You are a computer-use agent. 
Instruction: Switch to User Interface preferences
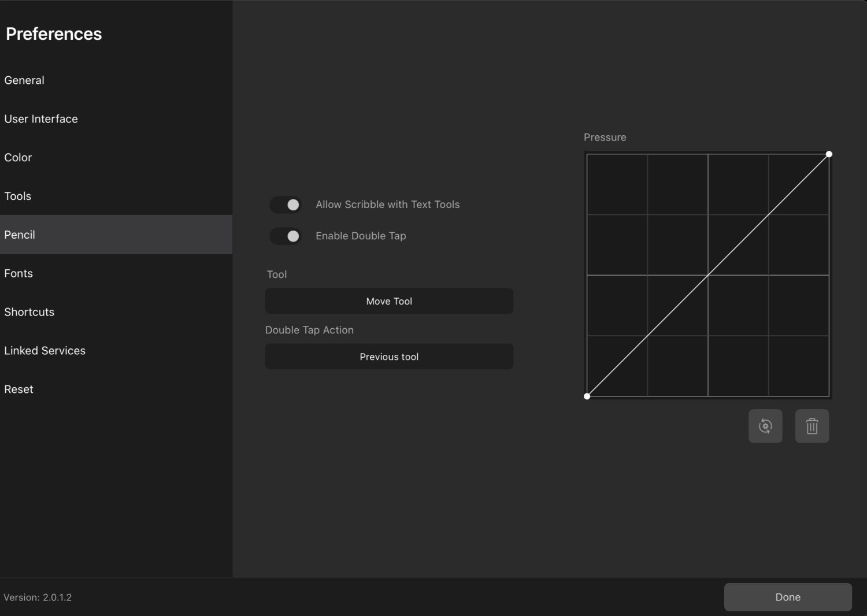(x=116, y=119)
